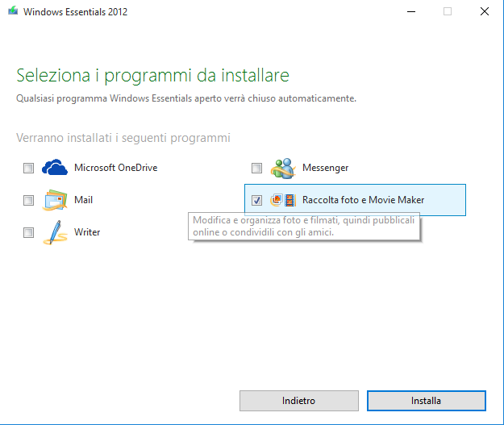Check the Mail checkbox
This screenshot has width=504, height=425.
28,200
